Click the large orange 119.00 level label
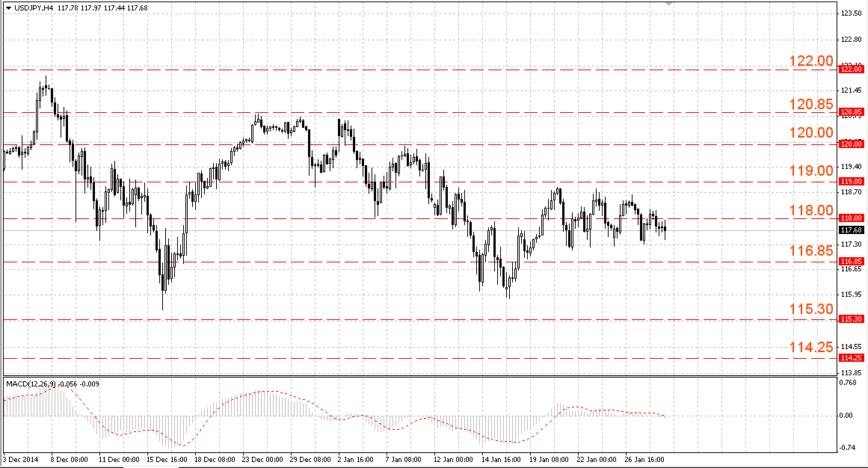868x468 pixels. [811, 170]
